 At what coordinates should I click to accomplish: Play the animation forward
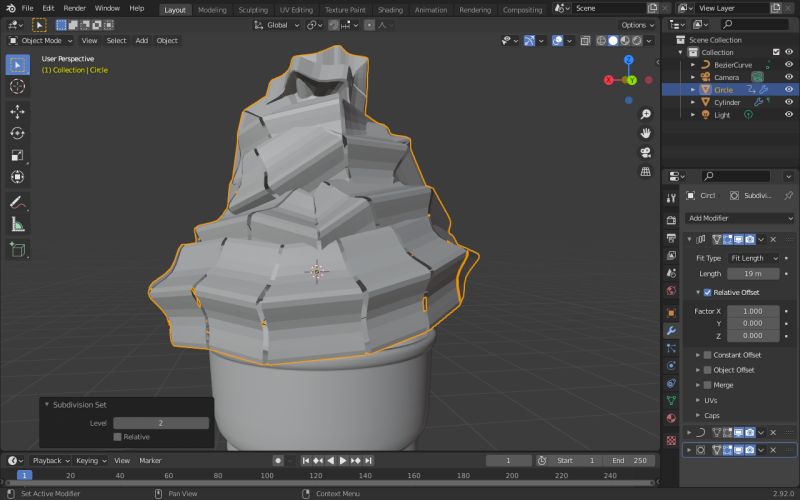[343, 461]
